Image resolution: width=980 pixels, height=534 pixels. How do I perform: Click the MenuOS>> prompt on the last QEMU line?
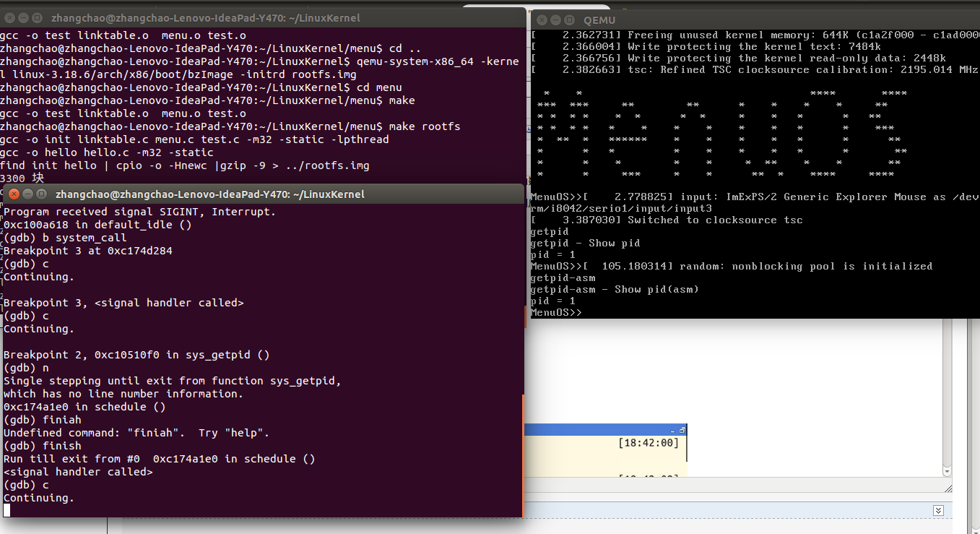pos(556,312)
